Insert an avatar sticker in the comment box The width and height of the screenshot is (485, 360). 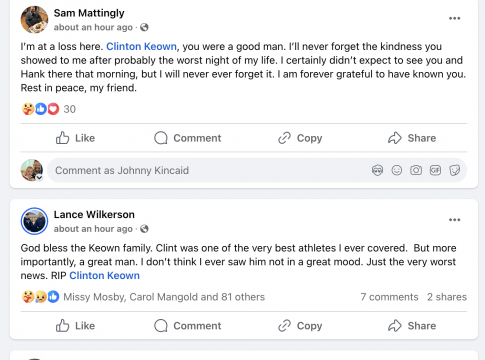pyautogui.click(x=377, y=170)
